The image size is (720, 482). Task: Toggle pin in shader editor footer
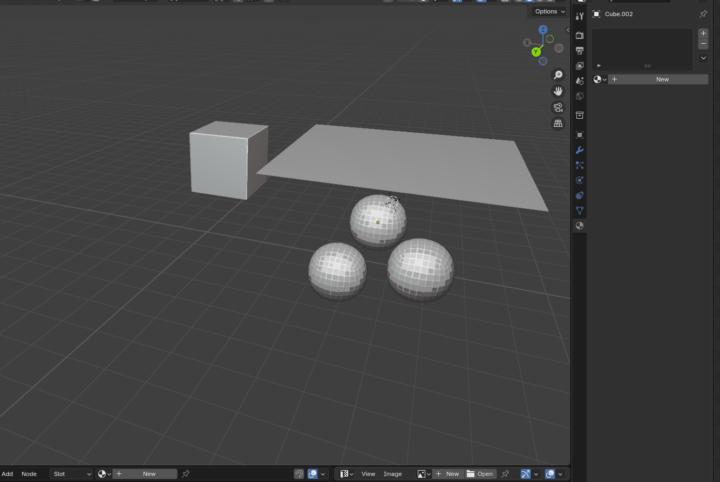(186, 474)
